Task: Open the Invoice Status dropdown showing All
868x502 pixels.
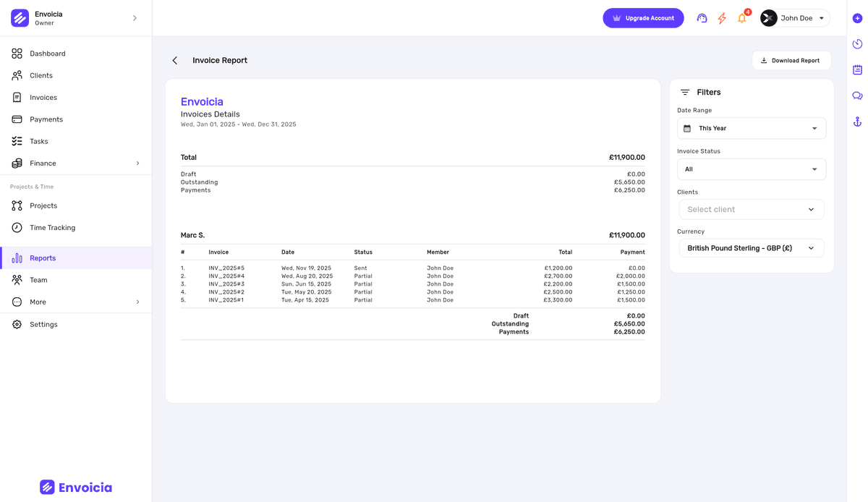Action: (751, 169)
